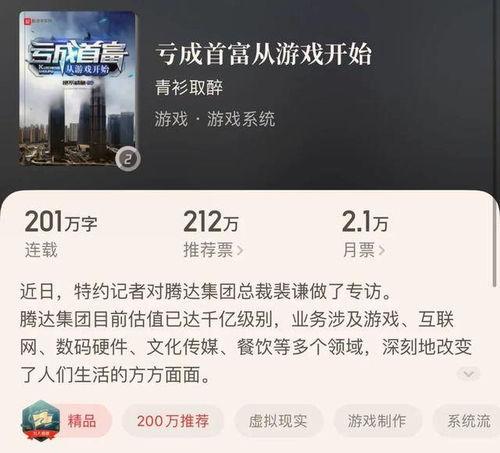Open the 游戏系统 subcategory link

[241, 119]
